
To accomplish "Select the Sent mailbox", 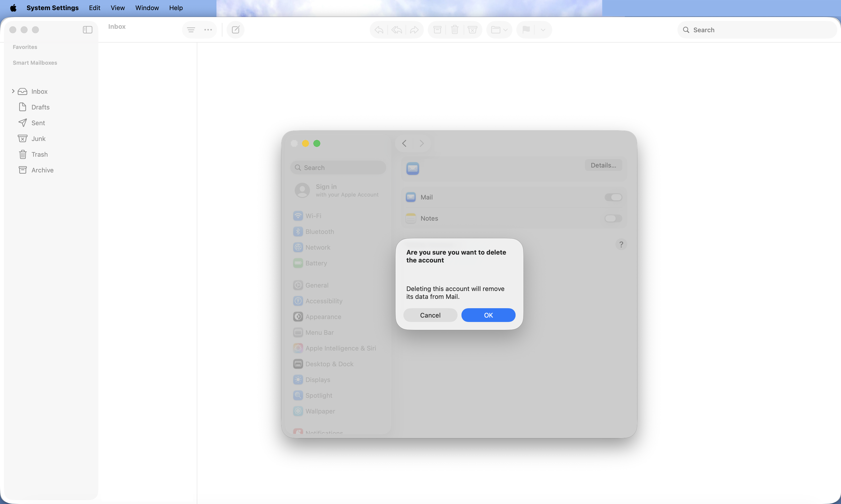I will click(x=38, y=123).
